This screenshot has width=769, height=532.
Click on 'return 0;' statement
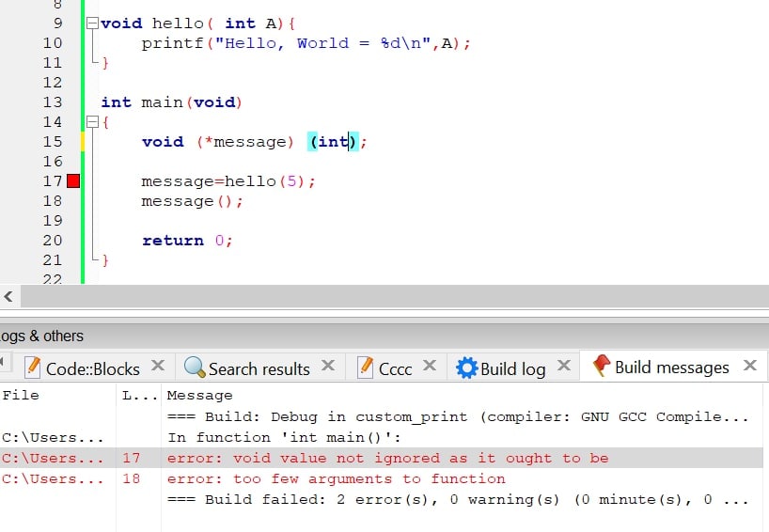click(187, 241)
